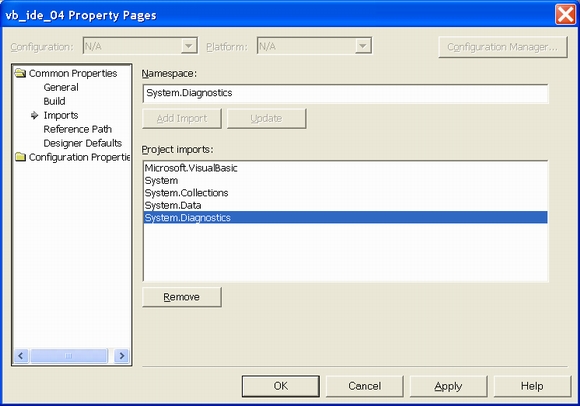Image resolution: width=580 pixels, height=406 pixels.
Task: Open the Platform dropdown arrow
Action: point(363,46)
